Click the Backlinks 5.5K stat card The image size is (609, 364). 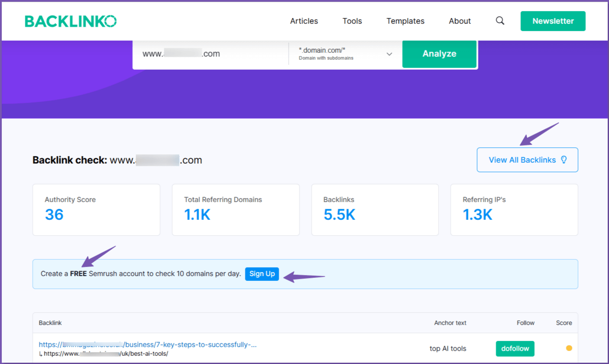[x=375, y=209]
